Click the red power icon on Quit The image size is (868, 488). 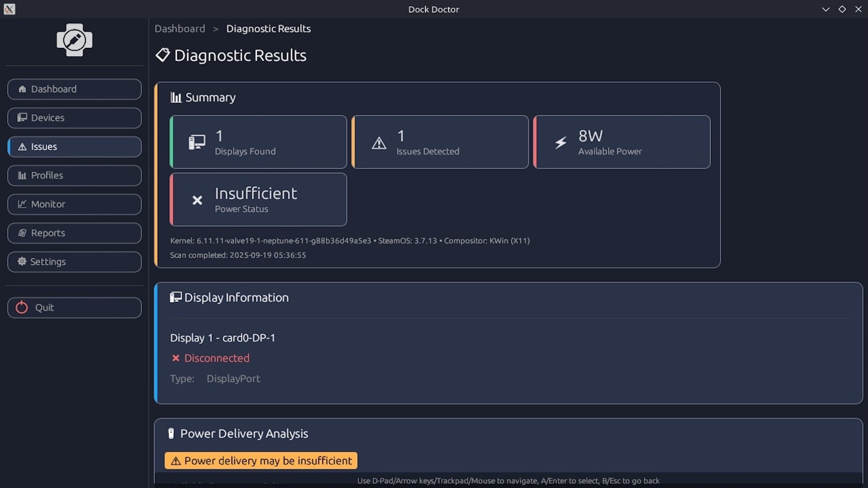(22, 308)
